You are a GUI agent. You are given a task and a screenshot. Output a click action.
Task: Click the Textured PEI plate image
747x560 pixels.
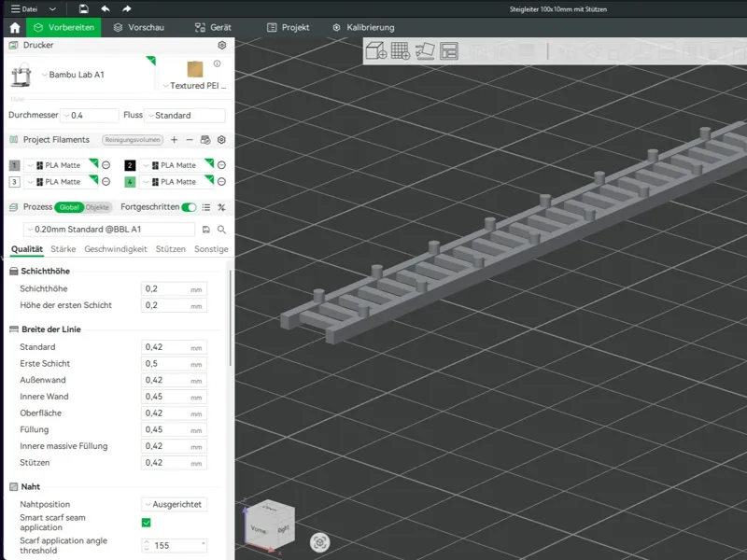(x=195, y=69)
